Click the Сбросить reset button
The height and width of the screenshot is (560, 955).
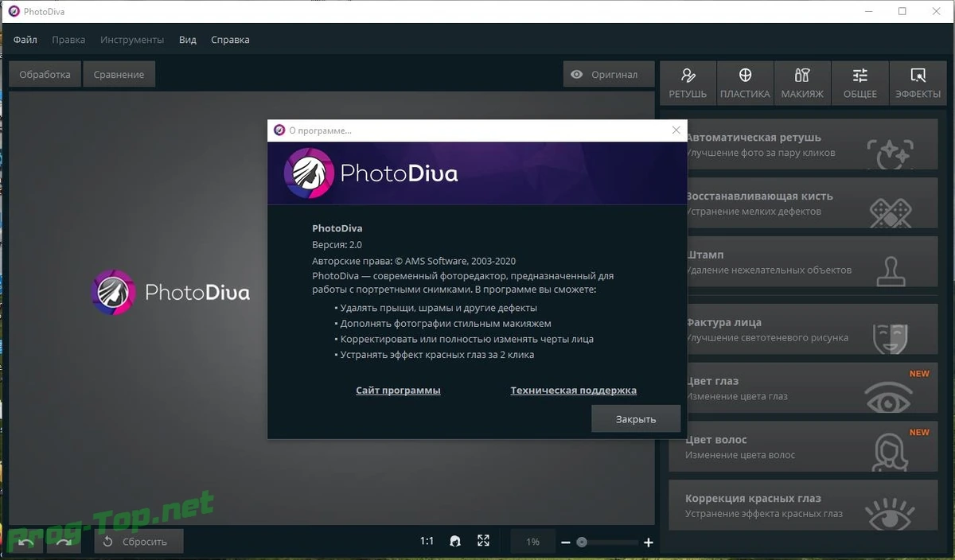(x=139, y=542)
